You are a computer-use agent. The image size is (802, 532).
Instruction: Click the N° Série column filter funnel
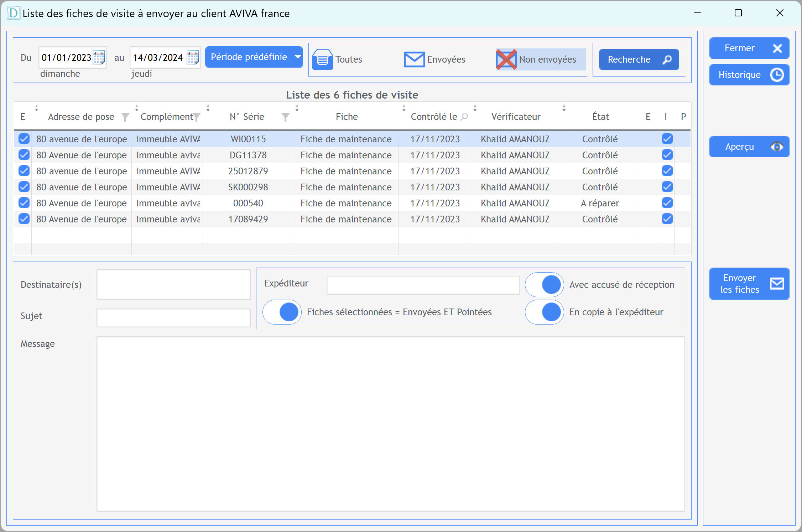pyautogui.click(x=285, y=117)
